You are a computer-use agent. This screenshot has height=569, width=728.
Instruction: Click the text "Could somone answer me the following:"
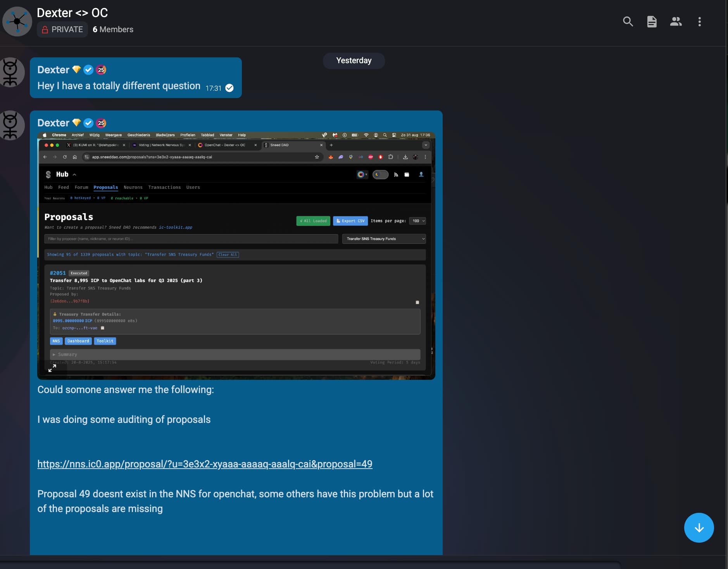point(126,390)
